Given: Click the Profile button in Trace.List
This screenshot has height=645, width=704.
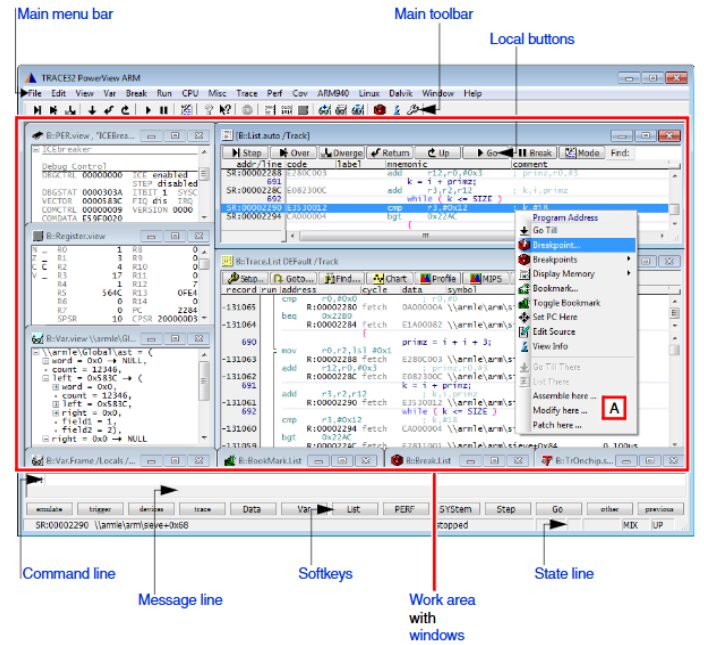Looking at the screenshot, I should [437, 279].
